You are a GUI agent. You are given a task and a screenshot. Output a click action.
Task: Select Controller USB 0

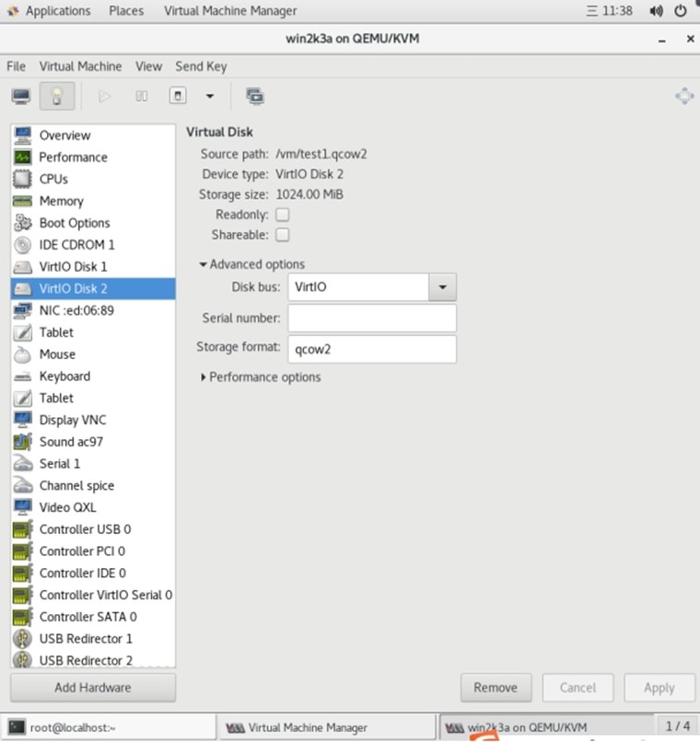pos(93,529)
